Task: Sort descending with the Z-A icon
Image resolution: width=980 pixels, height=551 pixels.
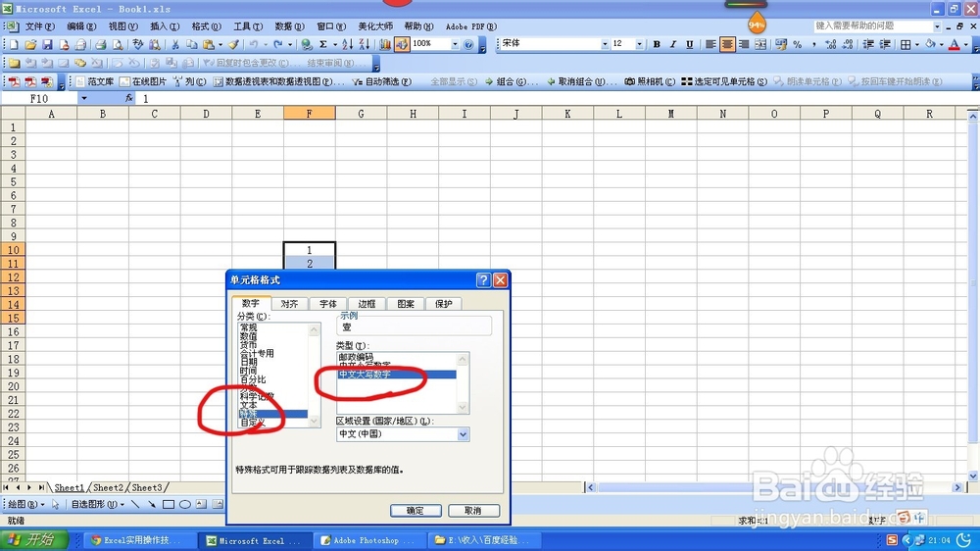Action: (365, 44)
